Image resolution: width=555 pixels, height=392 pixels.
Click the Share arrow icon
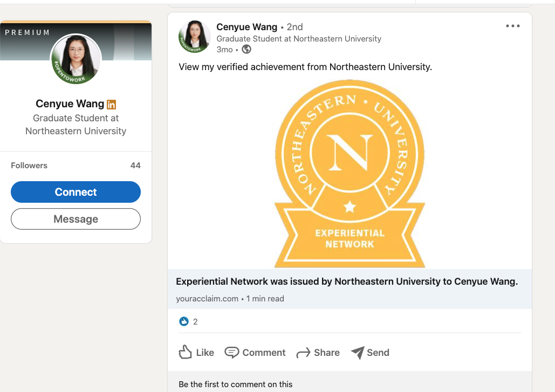302,352
